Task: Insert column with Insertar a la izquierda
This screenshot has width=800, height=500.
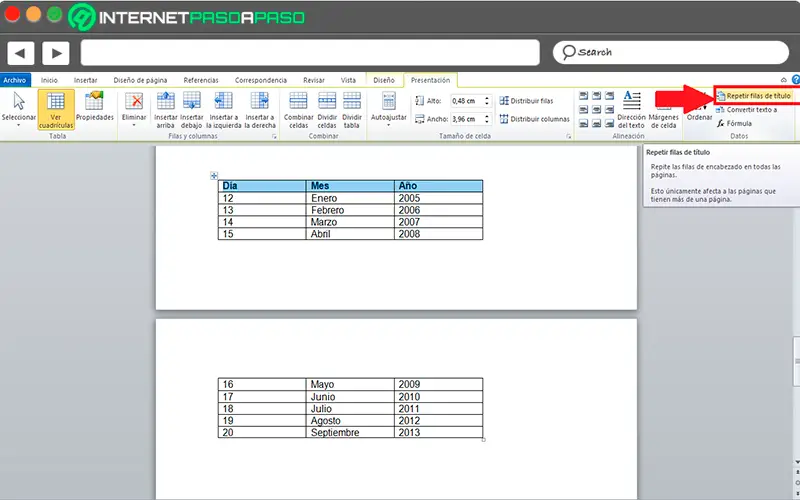Action: [x=223, y=110]
